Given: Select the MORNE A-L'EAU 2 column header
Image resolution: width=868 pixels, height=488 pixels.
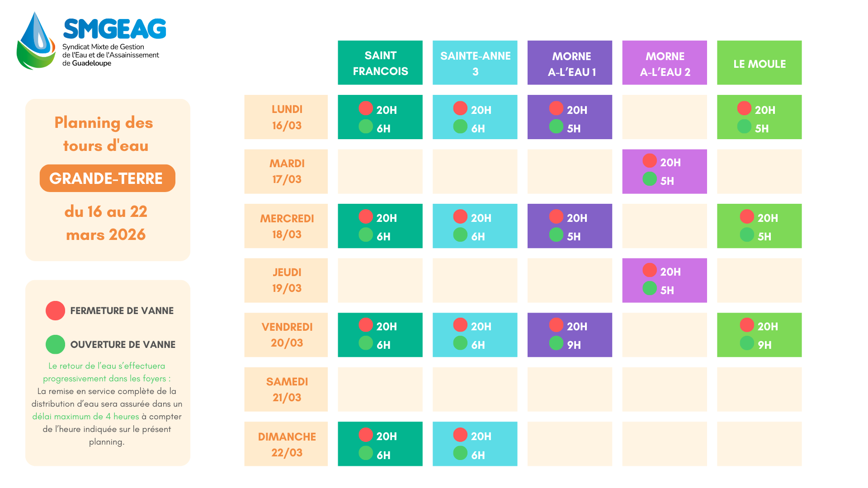Looking at the screenshot, I should click(x=665, y=63).
